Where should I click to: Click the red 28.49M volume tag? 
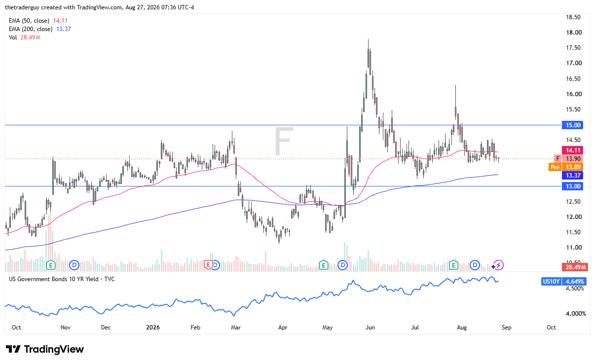pos(575,267)
